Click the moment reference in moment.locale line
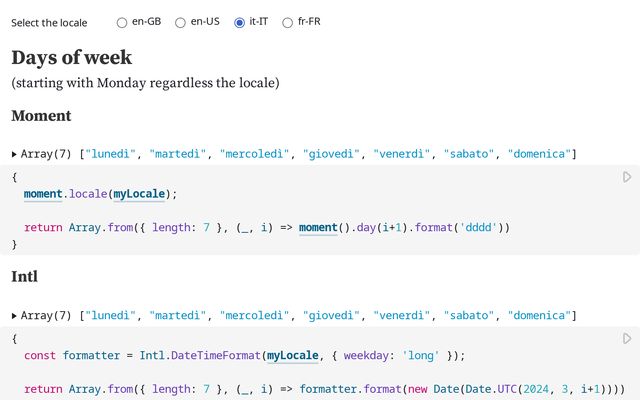The image size is (640, 400). pos(43,194)
